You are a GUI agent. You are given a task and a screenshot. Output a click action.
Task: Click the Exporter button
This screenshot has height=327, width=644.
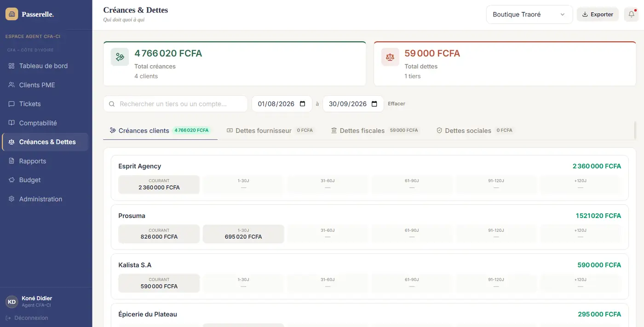[598, 14]
